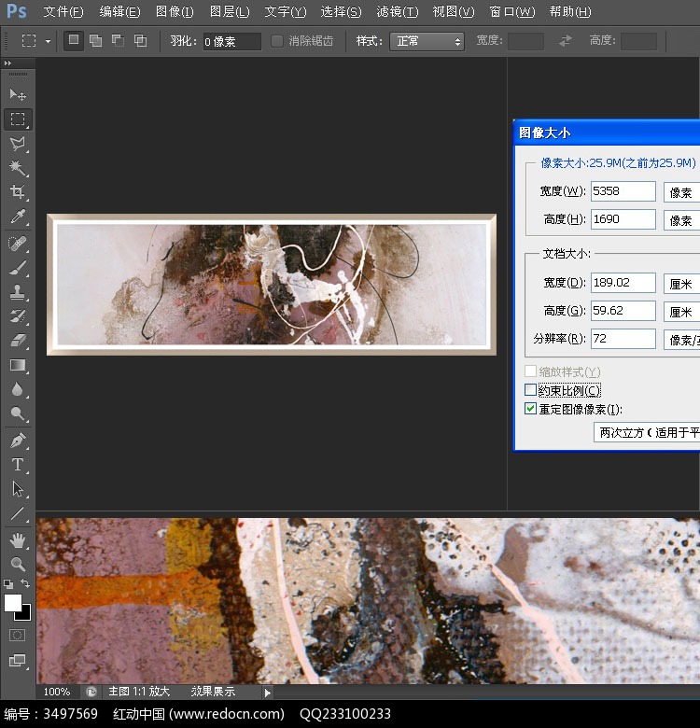Reset default foreground and background colors
Image resolution: width=700 pixels, height=728 pixels.
point(8,583)
